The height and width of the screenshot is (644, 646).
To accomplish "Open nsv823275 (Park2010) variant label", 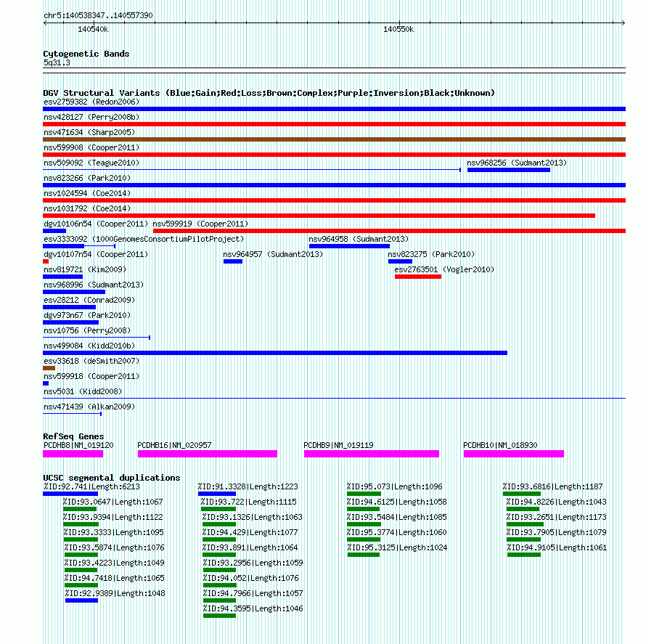I will tap(431, 254).
